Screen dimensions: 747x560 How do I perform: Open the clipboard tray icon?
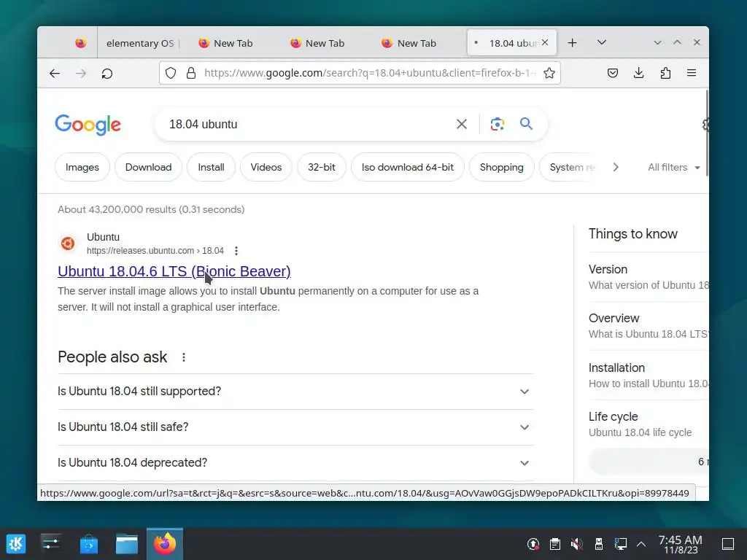point(555,544)
